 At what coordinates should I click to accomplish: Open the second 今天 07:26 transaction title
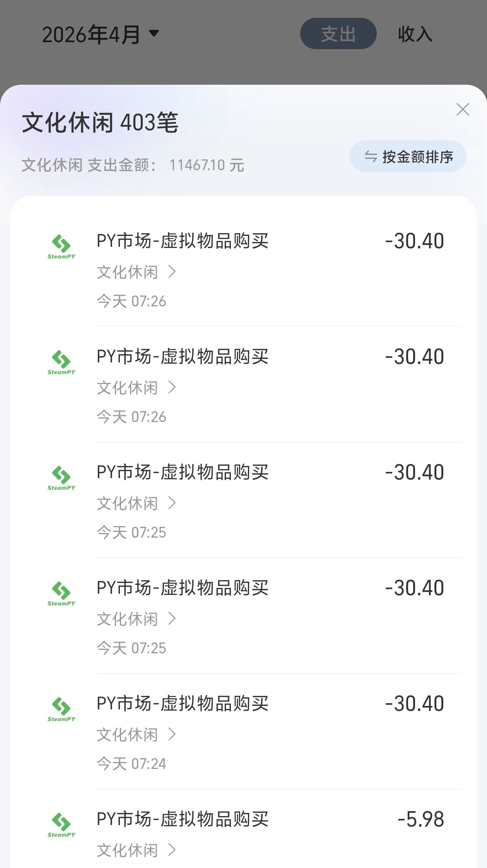pos(182,357)
